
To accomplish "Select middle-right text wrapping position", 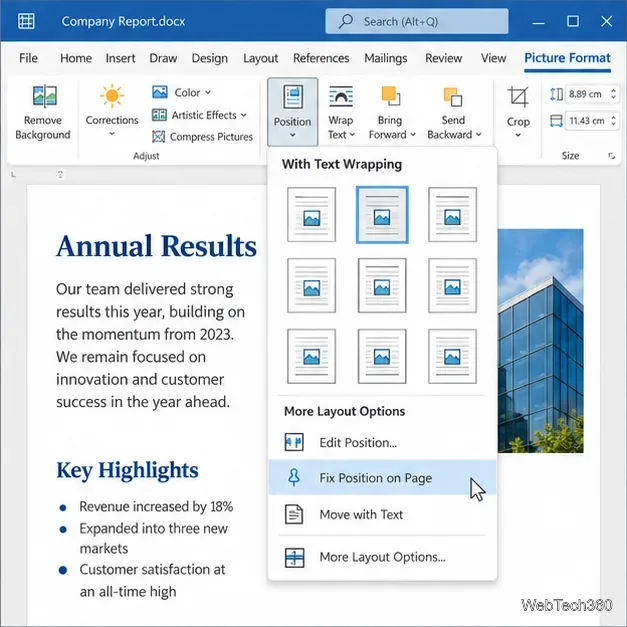I will point(453,286).
